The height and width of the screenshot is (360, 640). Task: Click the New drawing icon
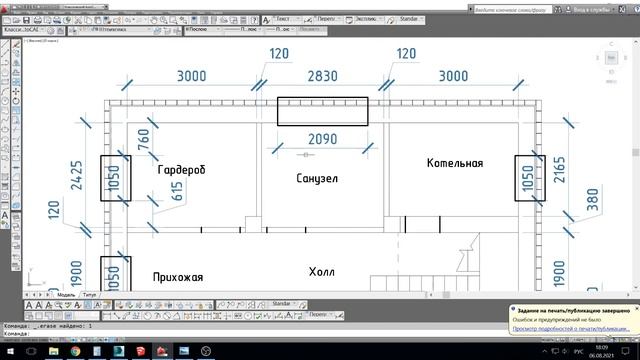[x=7, y=20]
